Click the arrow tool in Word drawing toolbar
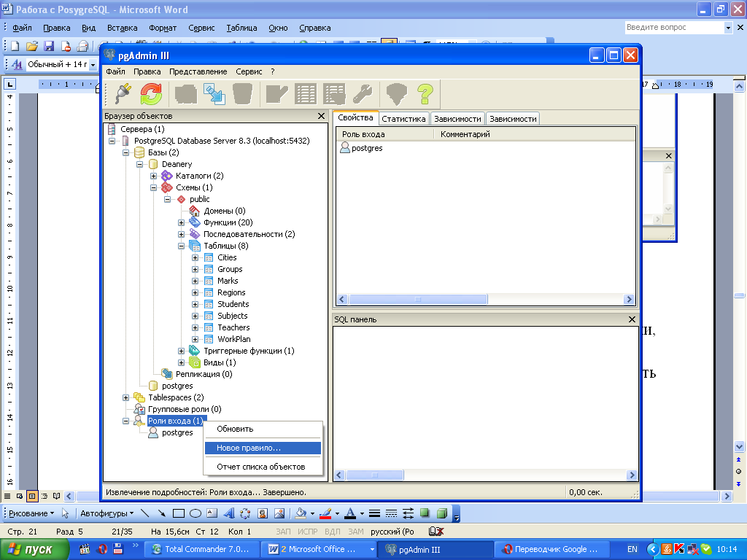 (162, 513)
